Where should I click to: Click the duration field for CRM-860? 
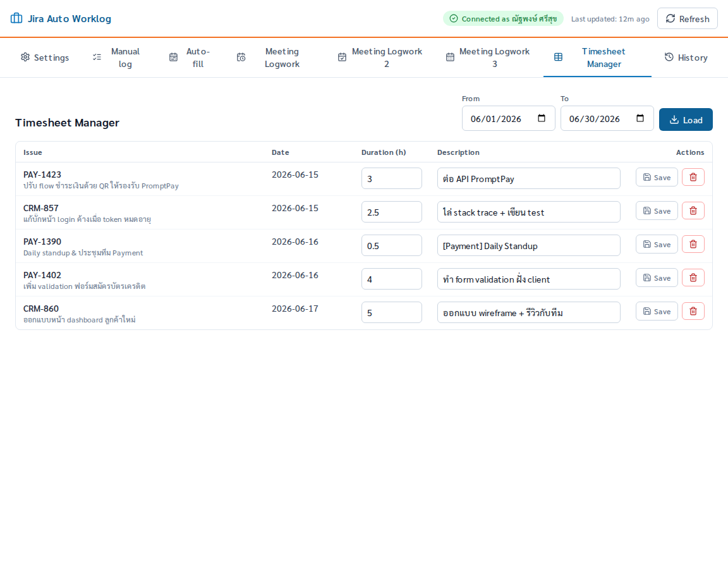tap(391, 312)
